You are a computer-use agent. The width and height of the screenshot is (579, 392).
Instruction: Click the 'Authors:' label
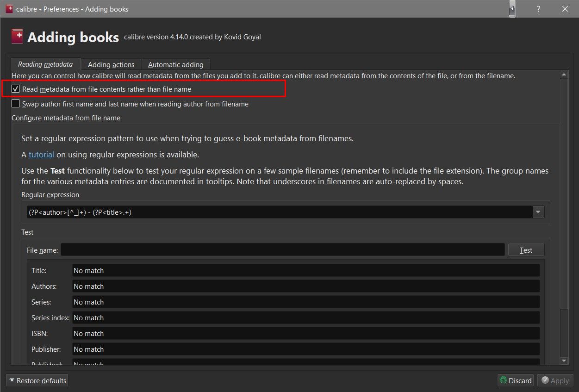point(44,286)
